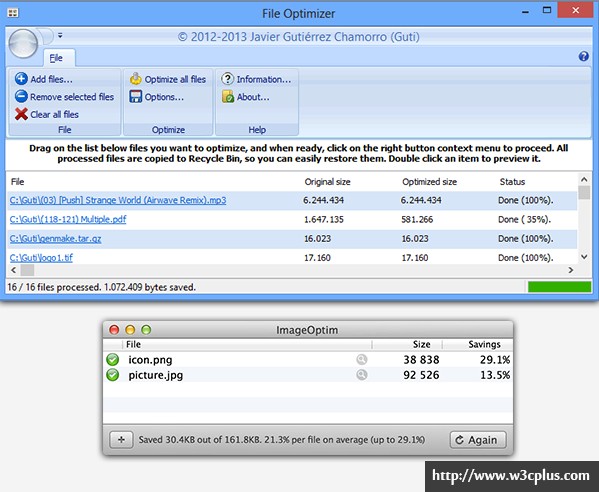Click the file list scroll down arrow
599x492 pixels.
584,257
